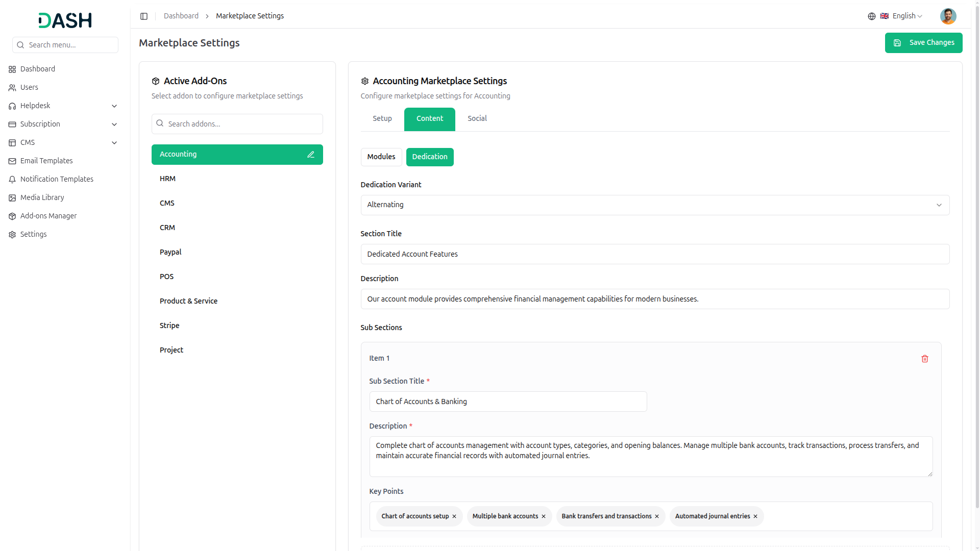This screenshot has height=551, width=980.
Task: Expand the Subscription menu chevron
Action: (x=114, y=124)
